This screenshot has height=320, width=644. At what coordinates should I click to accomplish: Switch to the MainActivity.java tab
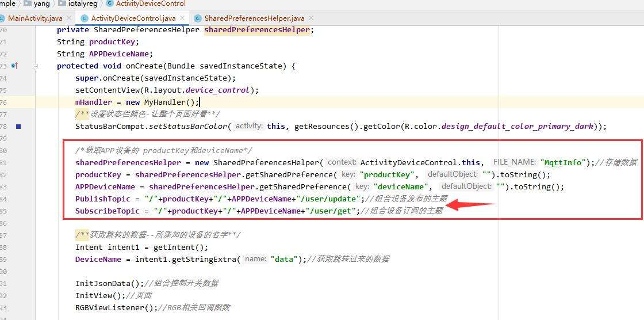tap(34, 18)
